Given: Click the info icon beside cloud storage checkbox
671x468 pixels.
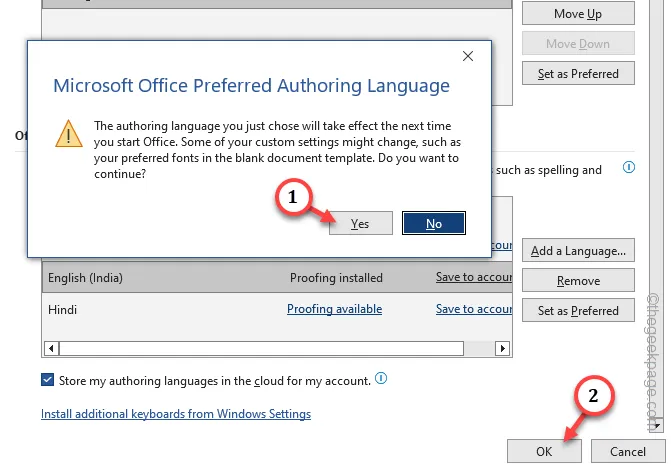Looking at the screenshot, I should 381,378.
